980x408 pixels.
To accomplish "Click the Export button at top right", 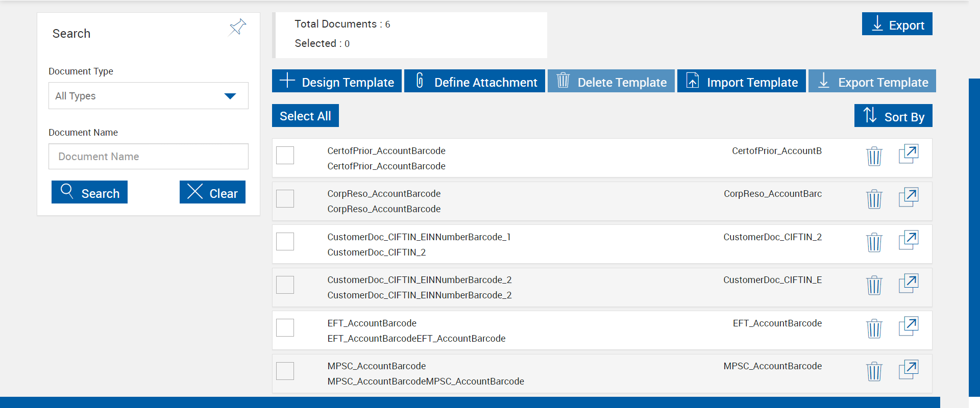I will (x=897, y=24).
